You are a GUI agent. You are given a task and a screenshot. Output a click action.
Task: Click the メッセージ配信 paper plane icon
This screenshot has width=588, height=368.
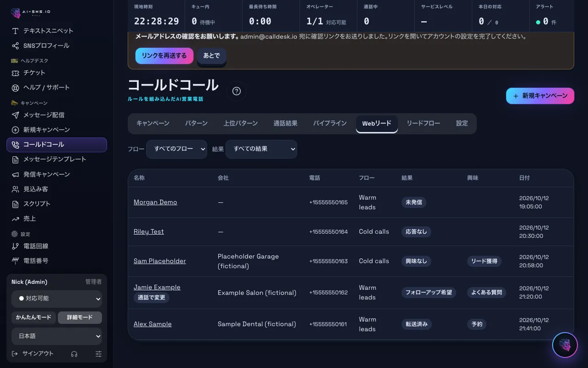pyautogui.click(x=15, y=115)
